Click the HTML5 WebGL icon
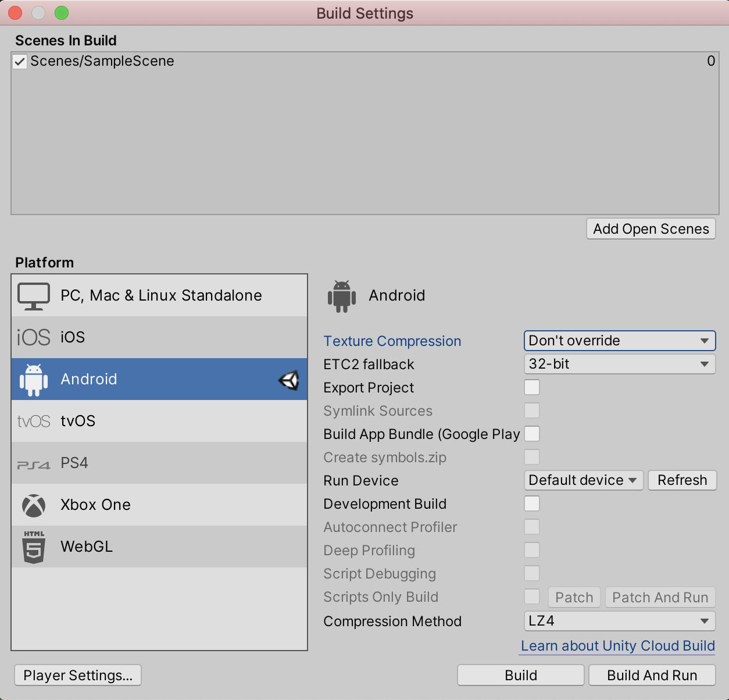729x700 pixels. tap(34, 547)
